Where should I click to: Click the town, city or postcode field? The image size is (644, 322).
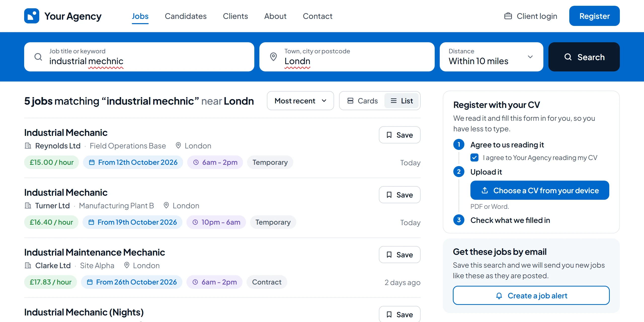[347, 57]
